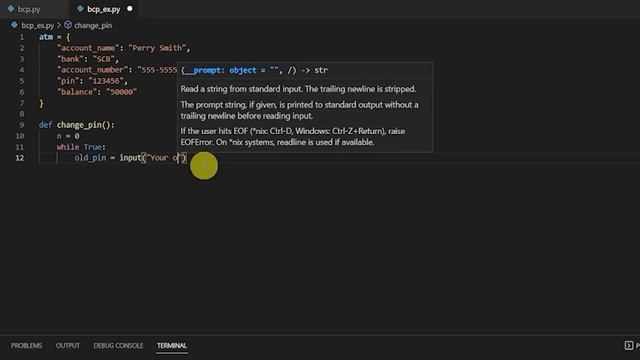The height and width of the screenshot is (360, 640).
Task: Click the "SCB" string value
Action: (x=104, y=59)
